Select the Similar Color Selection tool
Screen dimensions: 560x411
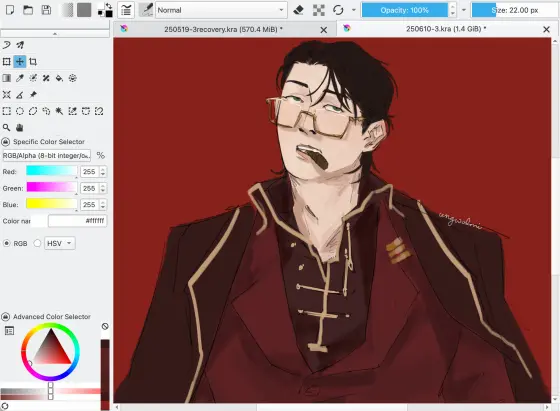pyautogui.click(x=72, y=111)
